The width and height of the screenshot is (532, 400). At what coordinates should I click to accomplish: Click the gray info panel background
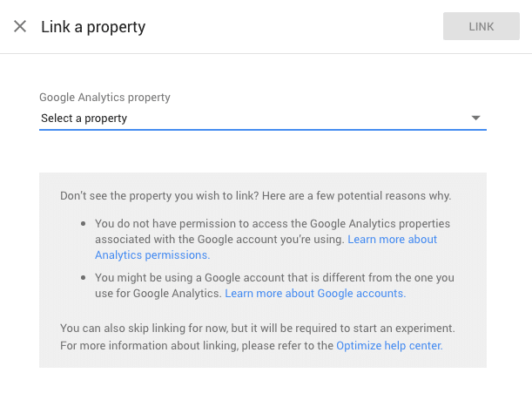pyautogui.click(x=263, y=309)
